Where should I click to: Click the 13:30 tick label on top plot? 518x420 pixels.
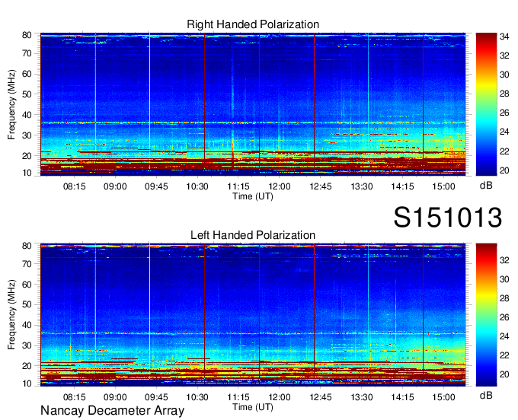[x=362, y=186]
